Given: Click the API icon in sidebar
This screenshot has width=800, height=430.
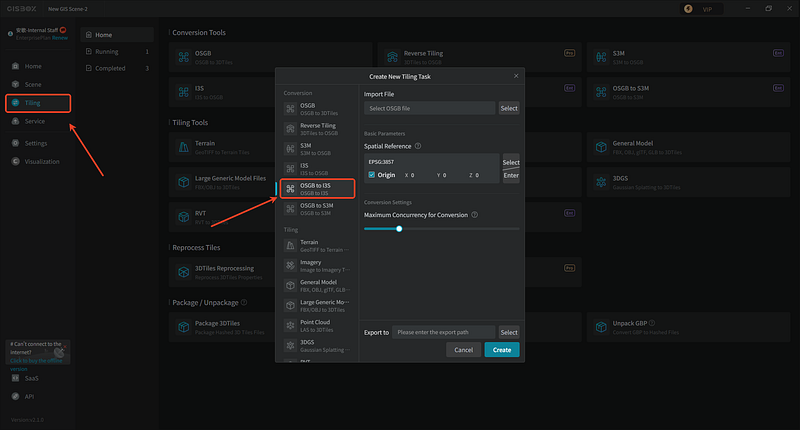Looking at the screenshot, I should pyautogui.click(x=15, y=396).
